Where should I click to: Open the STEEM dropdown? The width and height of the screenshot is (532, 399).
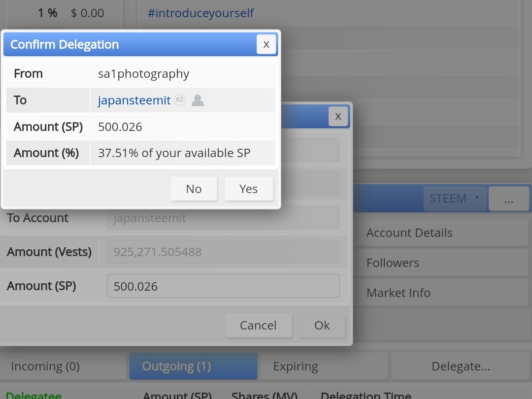455,198
